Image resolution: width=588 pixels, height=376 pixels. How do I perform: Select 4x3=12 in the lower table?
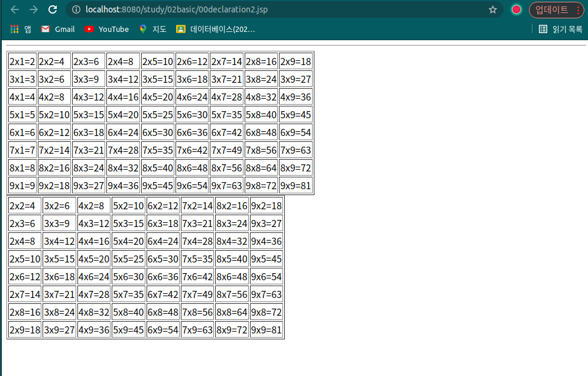coord(94,223)
